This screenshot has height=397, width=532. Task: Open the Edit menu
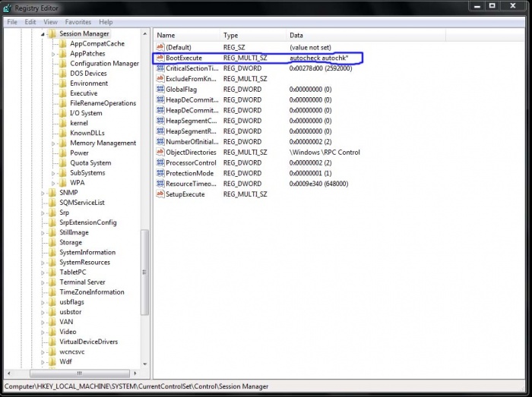point(30,22)
